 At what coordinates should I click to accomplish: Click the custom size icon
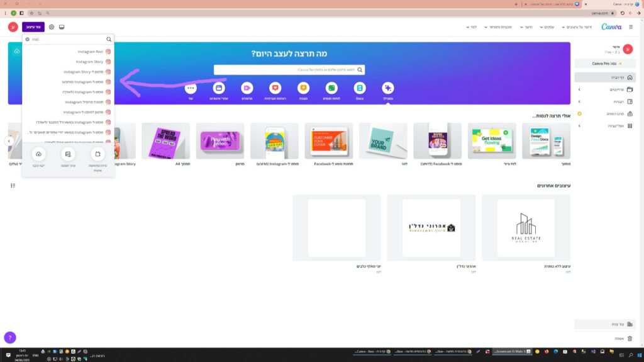point(97,154)
